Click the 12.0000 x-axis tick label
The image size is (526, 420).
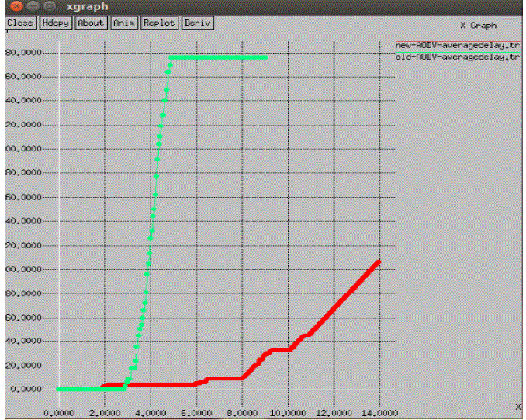[334, 412]
